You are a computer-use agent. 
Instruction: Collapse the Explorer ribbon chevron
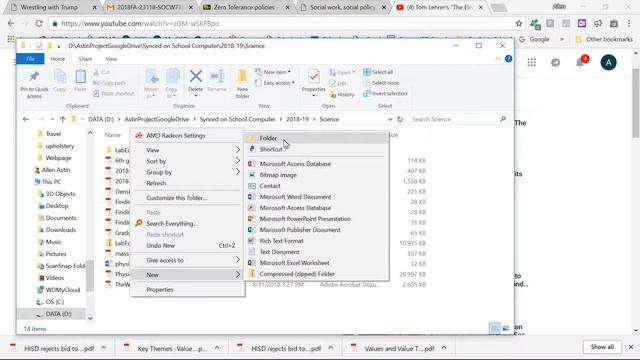pos(498,59)
